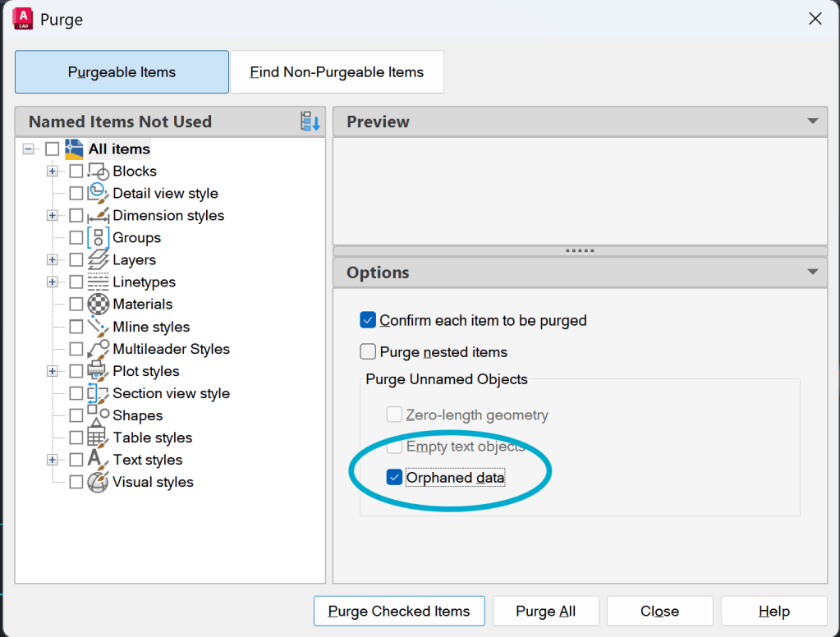The width and height of the screenshot is (840, 637).
Task: Click the Multileader Styles icon
Action: pos(98,349)
